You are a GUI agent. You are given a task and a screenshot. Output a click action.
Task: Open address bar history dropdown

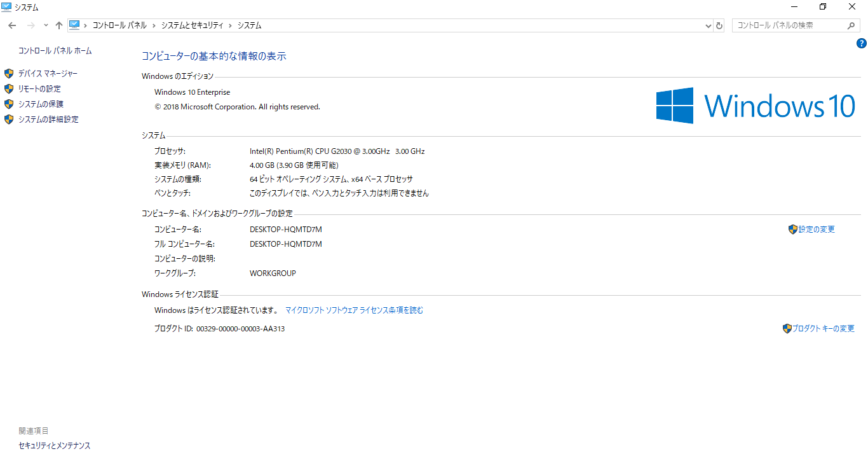pos(709,25)
